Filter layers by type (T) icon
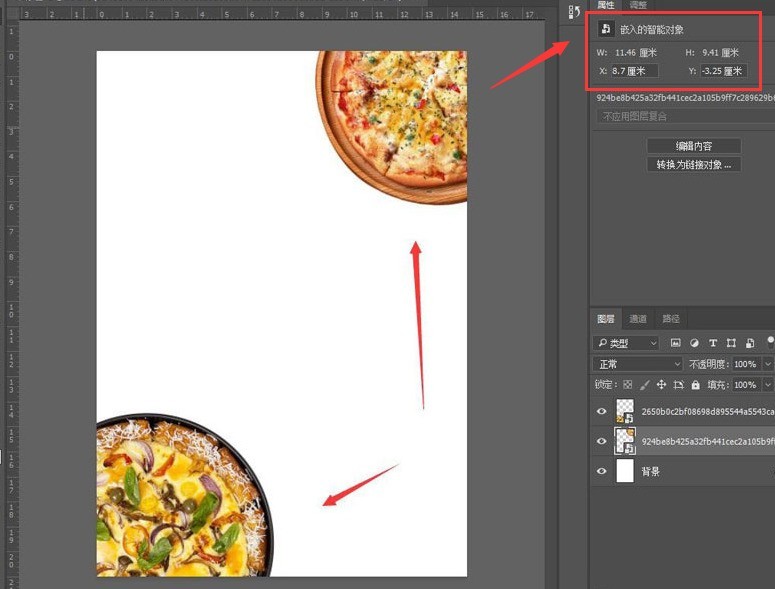Image resolution: width=775 pixels, height=589 pixels. [713, 343]
